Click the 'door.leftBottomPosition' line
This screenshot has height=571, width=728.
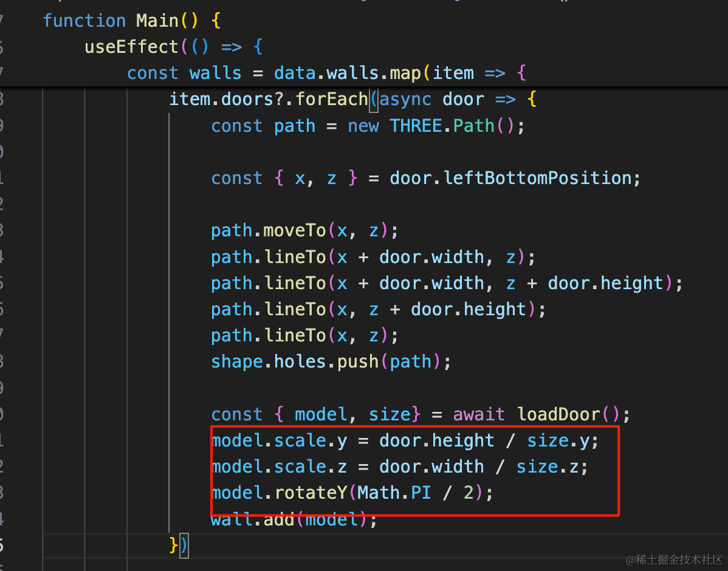[426, 178]
